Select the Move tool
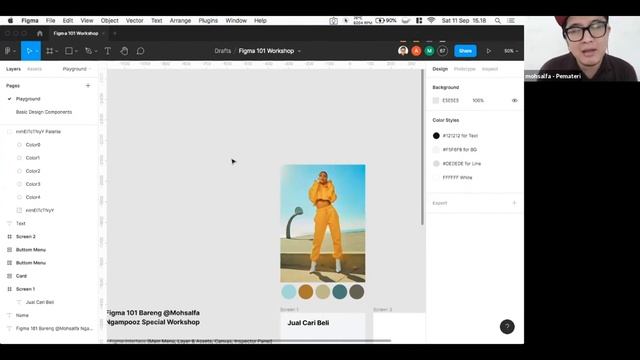Viewport: 640px width, 360px height. pyautogui.click(x=29, y=51)
